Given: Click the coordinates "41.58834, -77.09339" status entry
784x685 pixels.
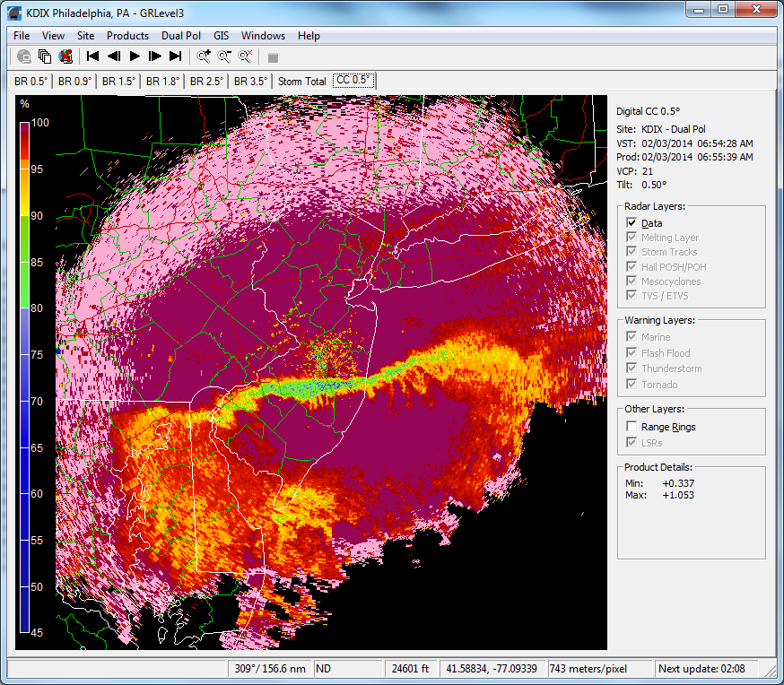Looking at the screenshot, I should click(492, 669).
